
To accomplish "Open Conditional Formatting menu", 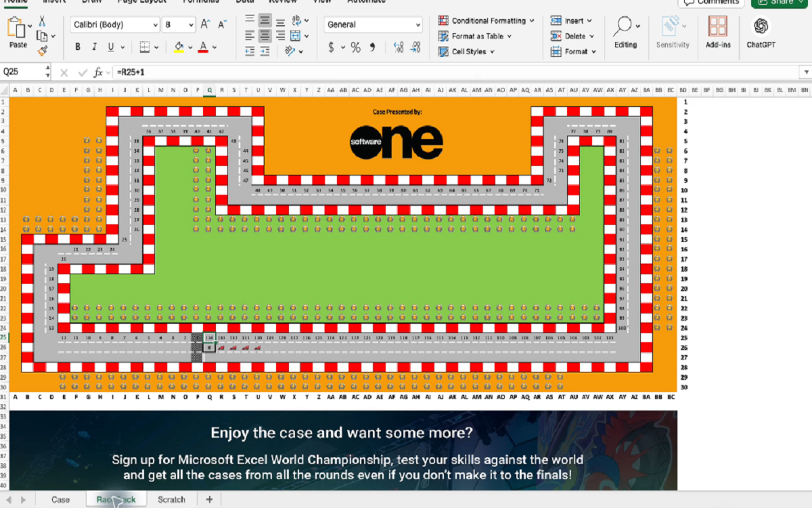I will [486, 20].
